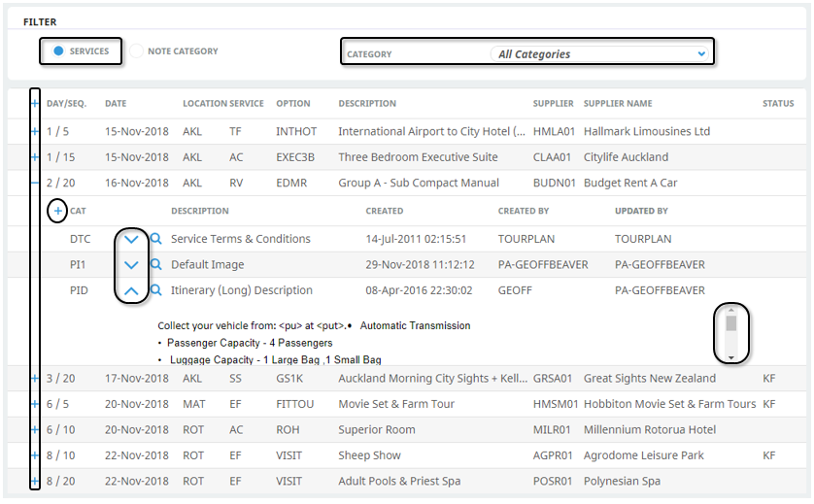Collapse the PID Itinerary Description chevron
Screen dimensions: 814x504
click(131, 290)
